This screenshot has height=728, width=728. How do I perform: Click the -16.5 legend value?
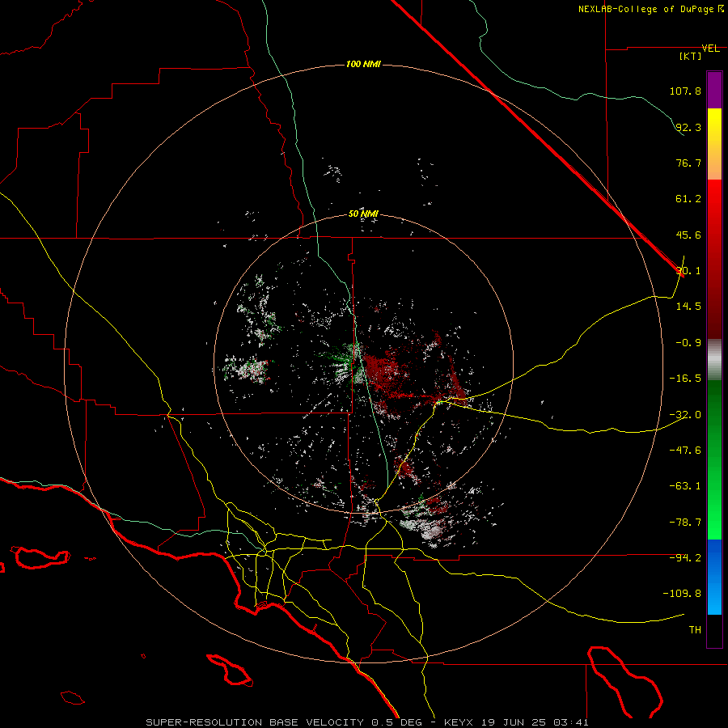pos(685,379)
